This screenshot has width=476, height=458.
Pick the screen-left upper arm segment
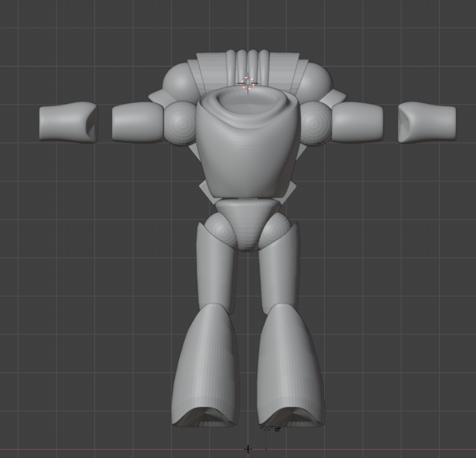[x=137, y=122]
